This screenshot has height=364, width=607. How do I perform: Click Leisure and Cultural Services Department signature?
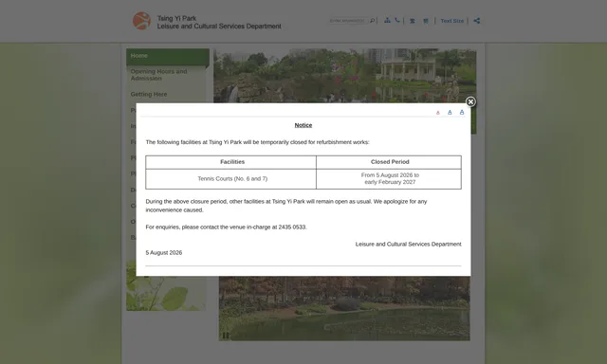[408, 244]
